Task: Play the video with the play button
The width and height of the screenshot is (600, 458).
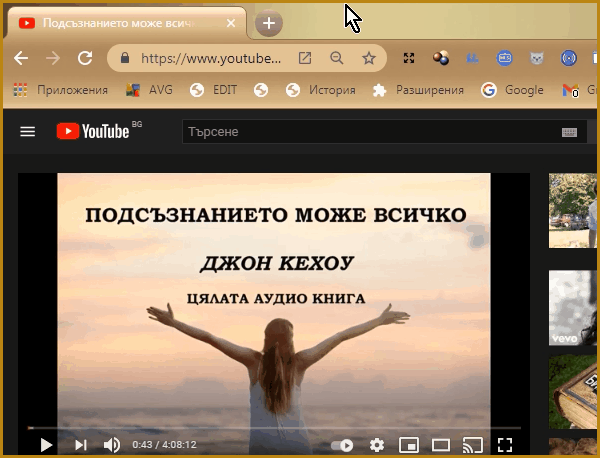Action: coord(46,445)
